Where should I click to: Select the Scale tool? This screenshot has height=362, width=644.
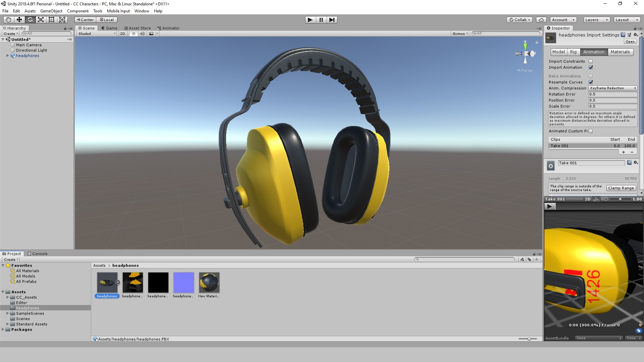tap(41, 20)
